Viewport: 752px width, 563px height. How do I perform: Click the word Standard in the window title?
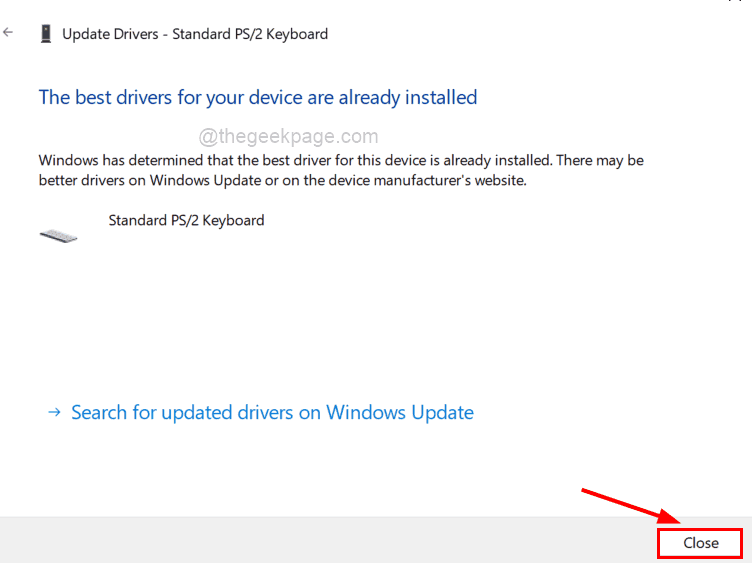click(203, 34)
